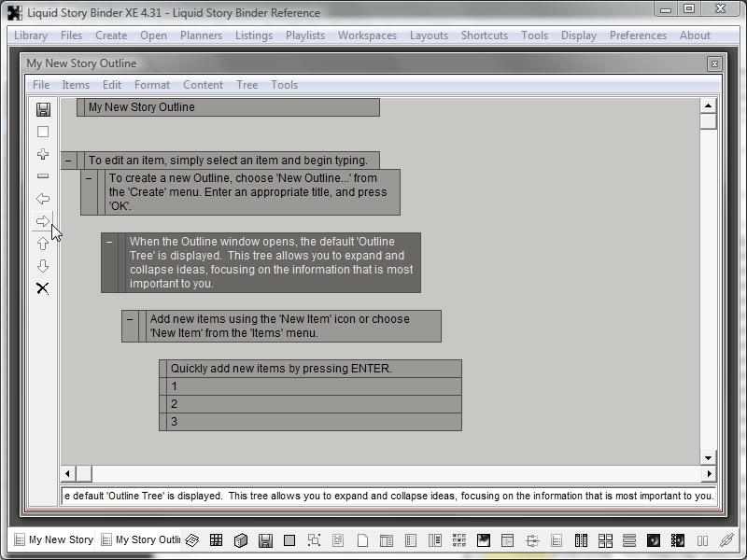
Task: Click the left arrow outdent icon
Action: coord(43,199)
